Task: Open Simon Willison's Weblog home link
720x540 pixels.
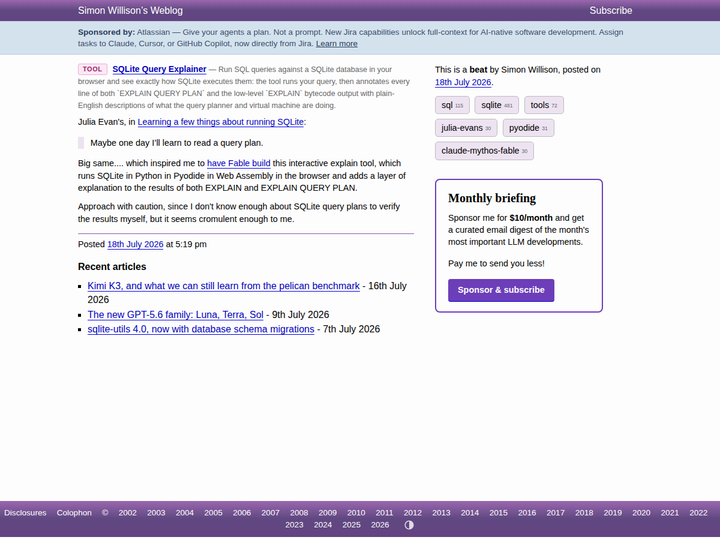Action: 130,10
